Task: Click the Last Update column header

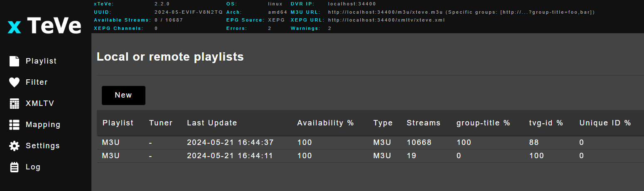Action: [x=212, y=123]
